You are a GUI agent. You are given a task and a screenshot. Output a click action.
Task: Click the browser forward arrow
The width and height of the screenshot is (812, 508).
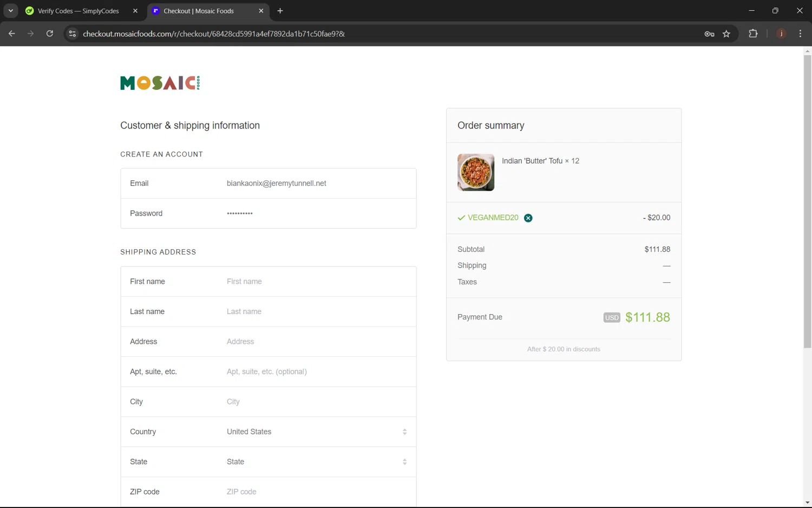click(30, 34)
